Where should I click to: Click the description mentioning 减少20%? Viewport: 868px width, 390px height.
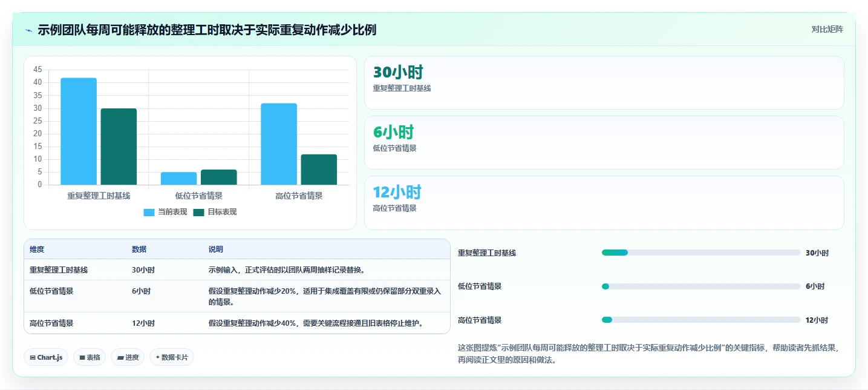tap(325, 296)
